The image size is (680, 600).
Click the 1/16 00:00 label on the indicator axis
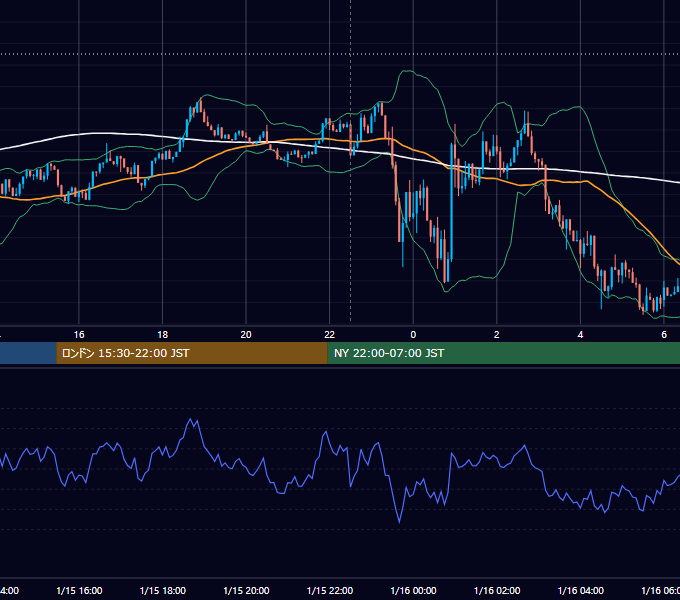tap(413, 590)
